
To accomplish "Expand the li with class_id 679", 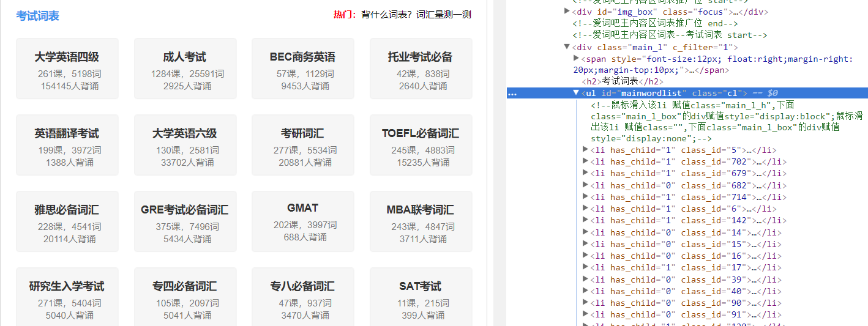I will coord(585,172).
